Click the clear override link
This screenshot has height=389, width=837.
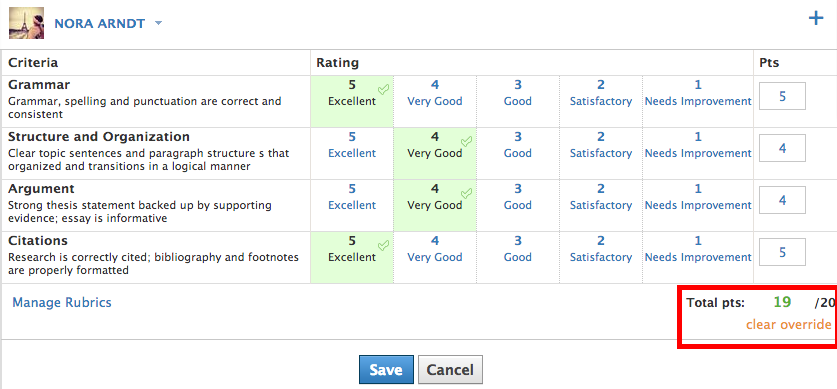[x=788, y=324]
